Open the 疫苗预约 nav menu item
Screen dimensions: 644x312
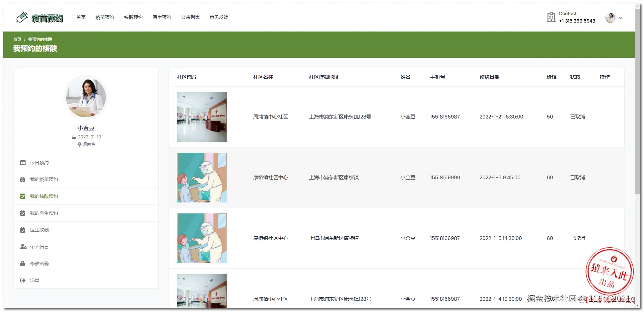(105, 17)
